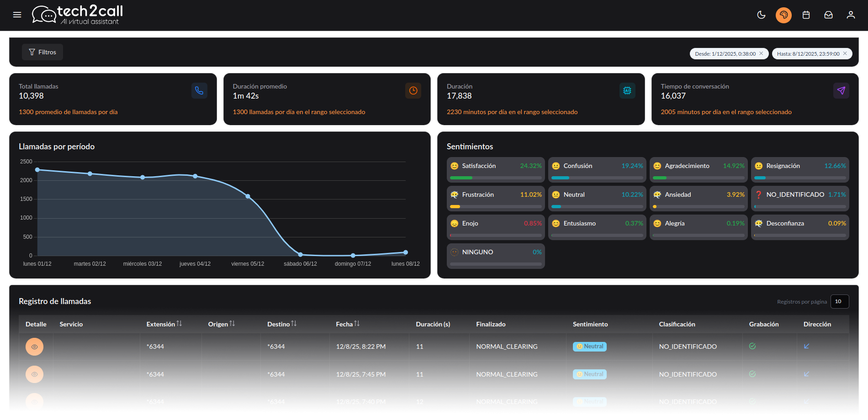Click the Hasta 8/12/2025 filter chip

812,53
